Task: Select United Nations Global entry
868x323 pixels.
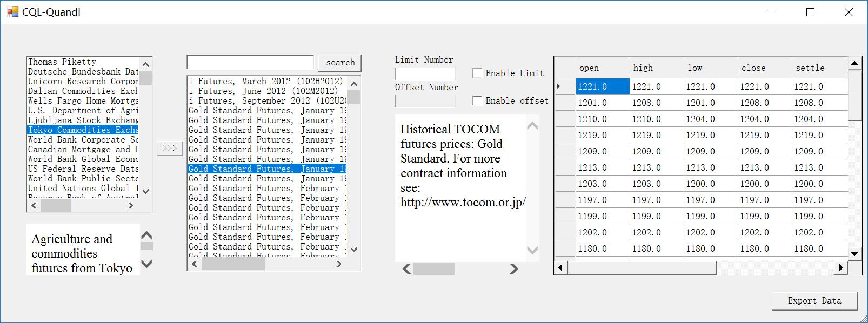Action: click(x=83, y=188)
